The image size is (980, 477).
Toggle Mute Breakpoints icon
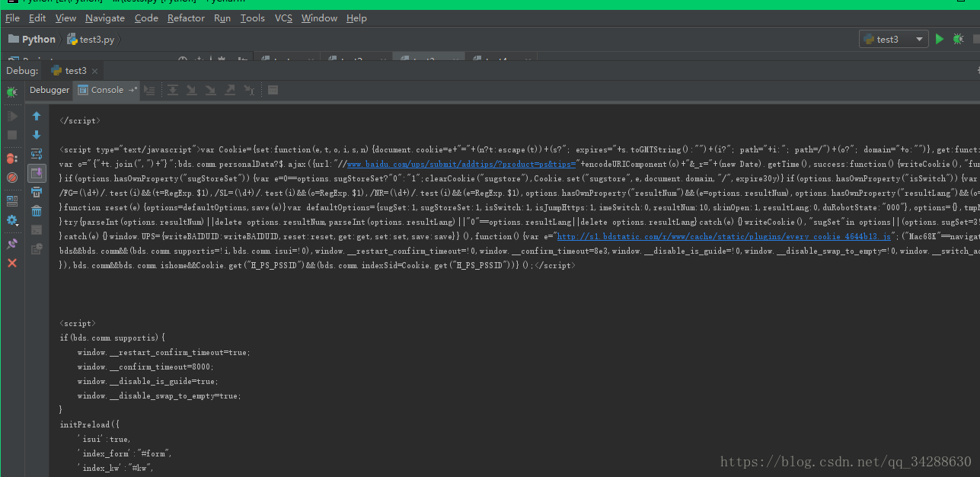click(12, 178)
